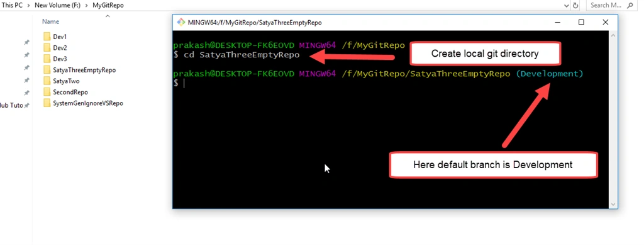Screen dimensions: 644x245
Task: Click the Git Bash title bar text
Action: point(255,23)
